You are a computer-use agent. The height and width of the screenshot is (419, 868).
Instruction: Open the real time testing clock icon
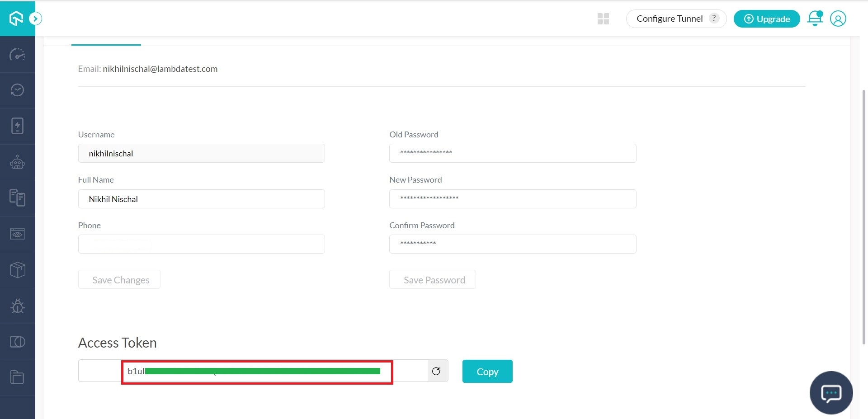(17, 90)
